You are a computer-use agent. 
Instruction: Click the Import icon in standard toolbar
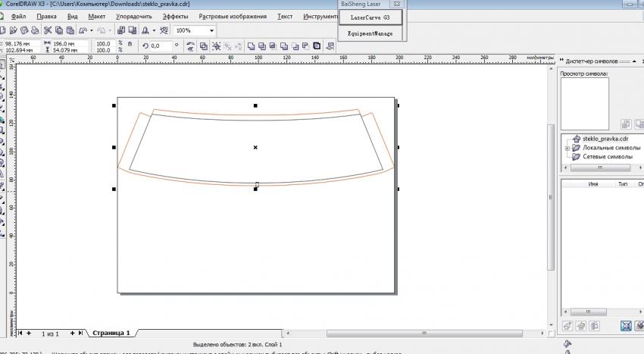coord(121,30)
